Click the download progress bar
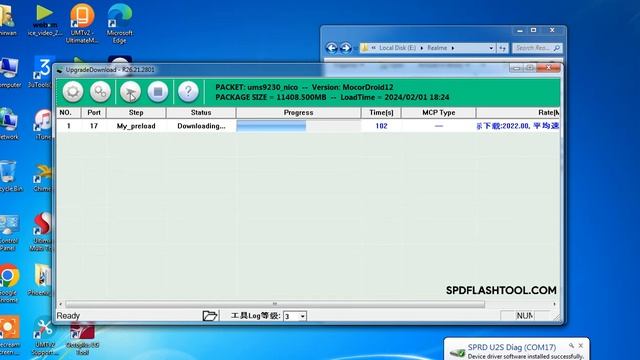The width and height of the screenshot is (640, 360). click(x=298, y=126)
